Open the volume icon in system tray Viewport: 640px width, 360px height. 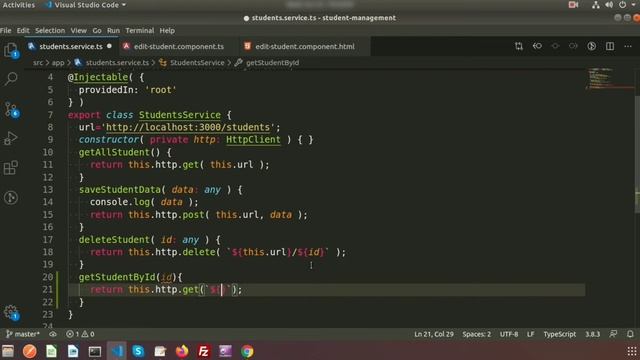click(x=609, y=5)
